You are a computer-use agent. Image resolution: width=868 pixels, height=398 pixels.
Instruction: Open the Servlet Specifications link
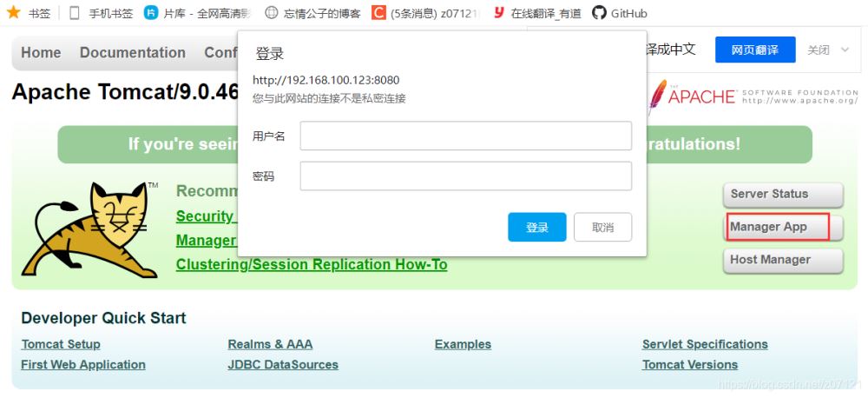pos(705,344)
